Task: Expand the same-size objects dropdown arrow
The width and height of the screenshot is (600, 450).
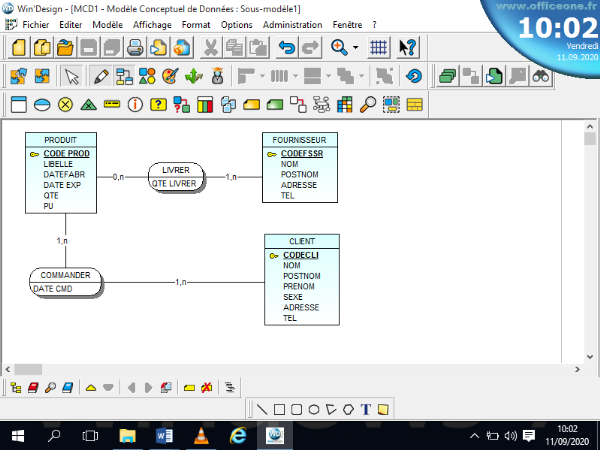Action: tap(329, 75)
